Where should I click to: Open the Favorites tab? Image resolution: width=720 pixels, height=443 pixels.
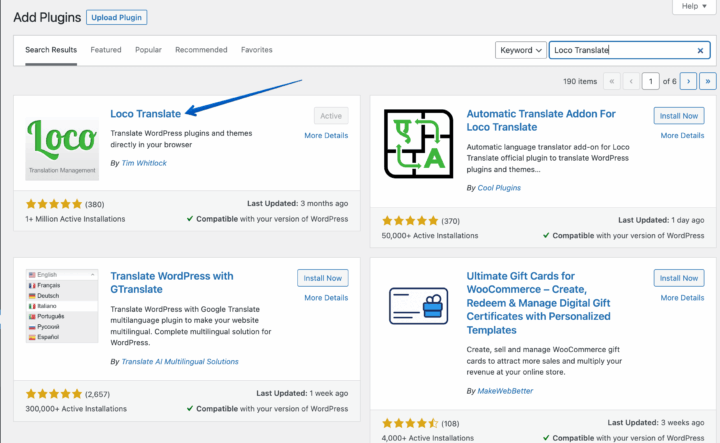(x=256, y=50)
